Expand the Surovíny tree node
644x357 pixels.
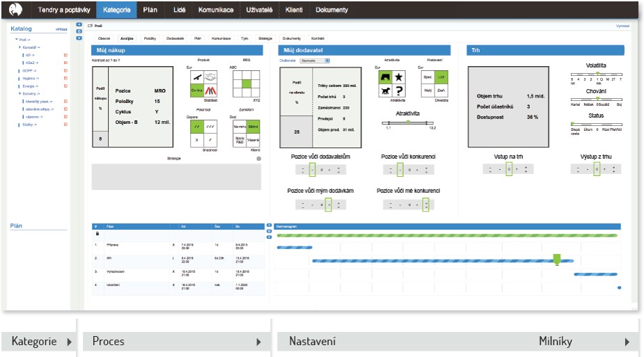tap(19, 93)
